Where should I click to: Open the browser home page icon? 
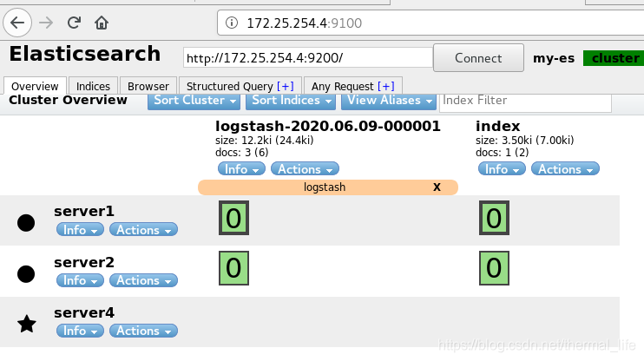point(102,23)
